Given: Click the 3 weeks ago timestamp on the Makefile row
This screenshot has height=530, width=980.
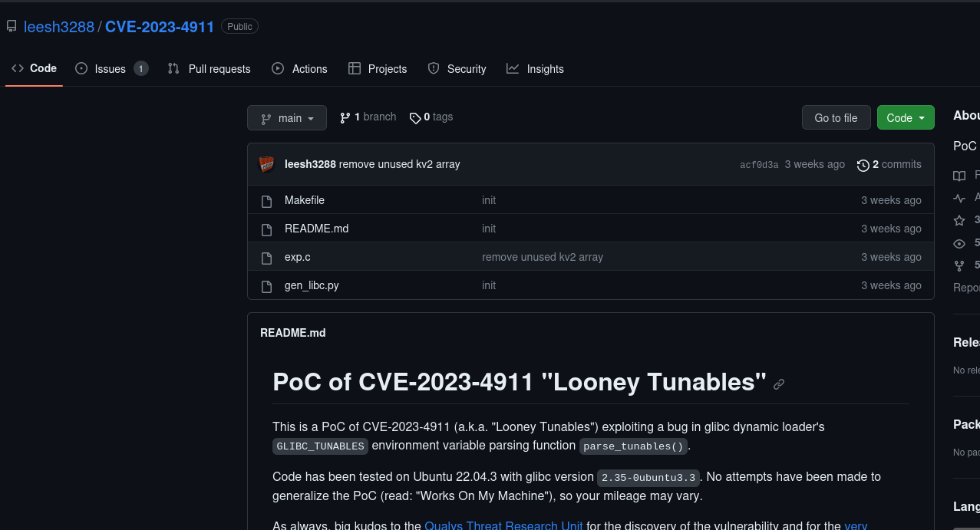Looking at the screenshot, I should coord(891,200).
